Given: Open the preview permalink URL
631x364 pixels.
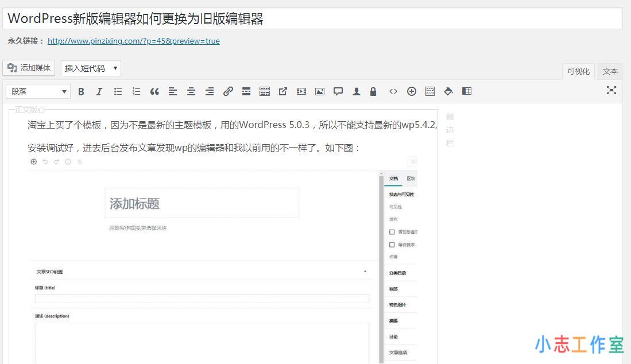Looking at the screenshot, I should 133,41.
